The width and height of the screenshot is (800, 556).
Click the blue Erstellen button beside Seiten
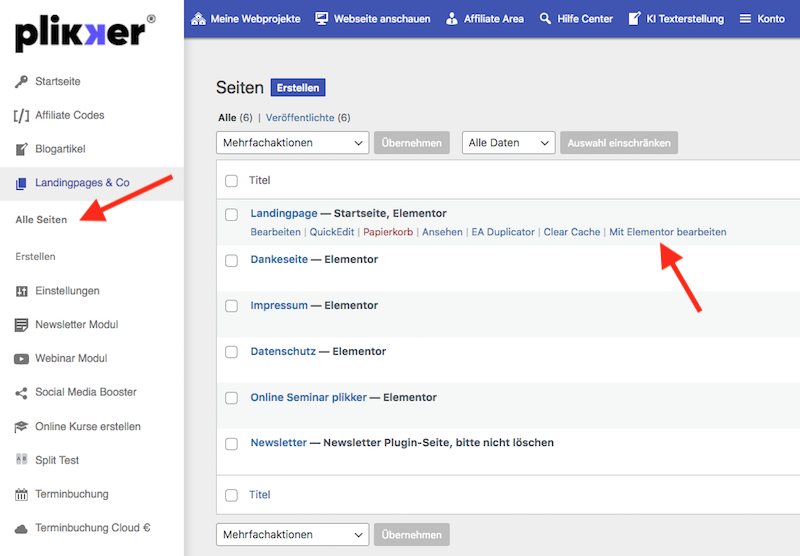[x=298, y=88]
